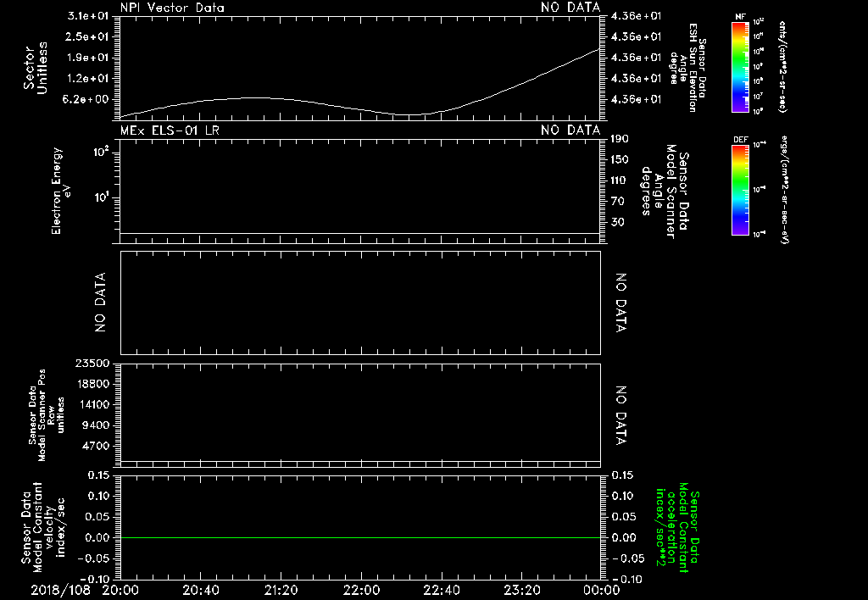This screenshot has height=600, width=868.
Task: Click the green constant acceleration axis title
Action: click(x=677, y=529)
